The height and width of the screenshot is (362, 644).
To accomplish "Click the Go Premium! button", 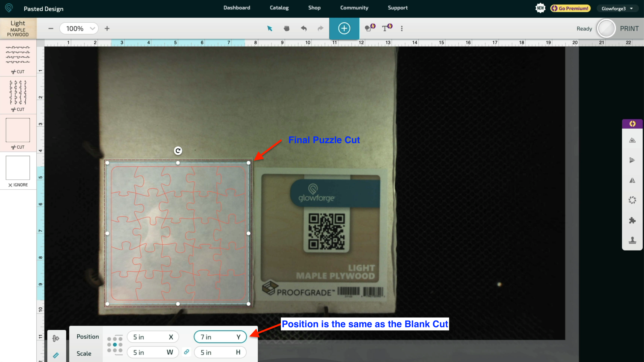I will click(570, 9).
